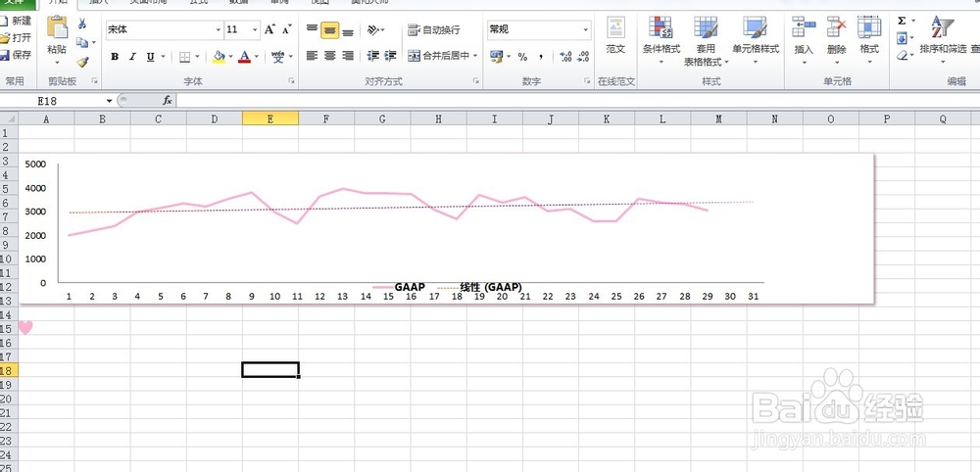
Task: Click the Accounting Number Format icon
Action: pyautogui.click(x=496, y=57)
